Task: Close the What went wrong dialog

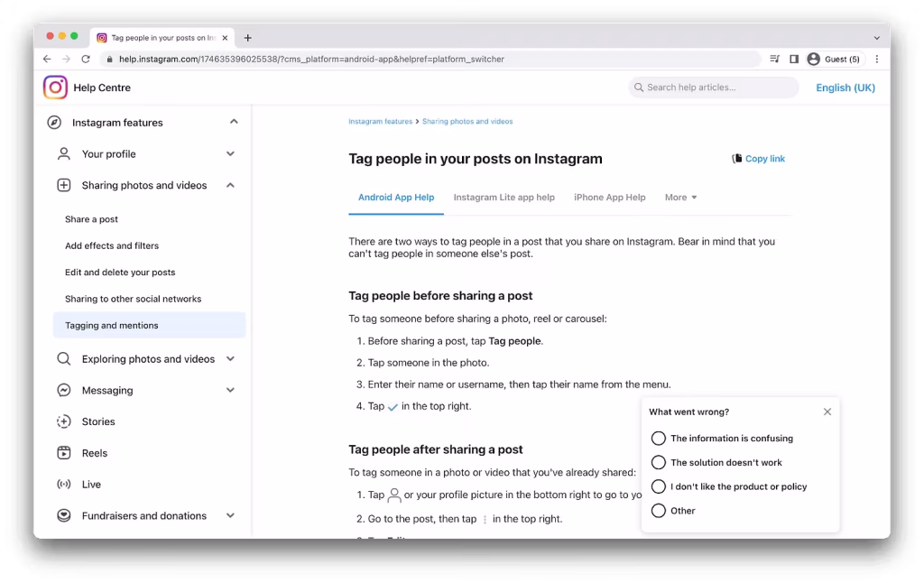Action: (x=827, y=412)
